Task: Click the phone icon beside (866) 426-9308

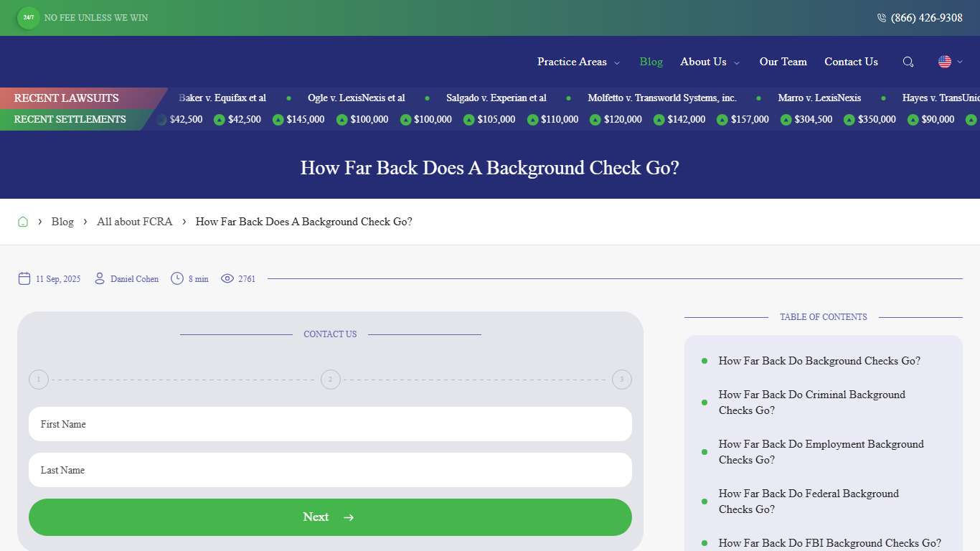Action: pyautogui.click(x=881, y=18)
